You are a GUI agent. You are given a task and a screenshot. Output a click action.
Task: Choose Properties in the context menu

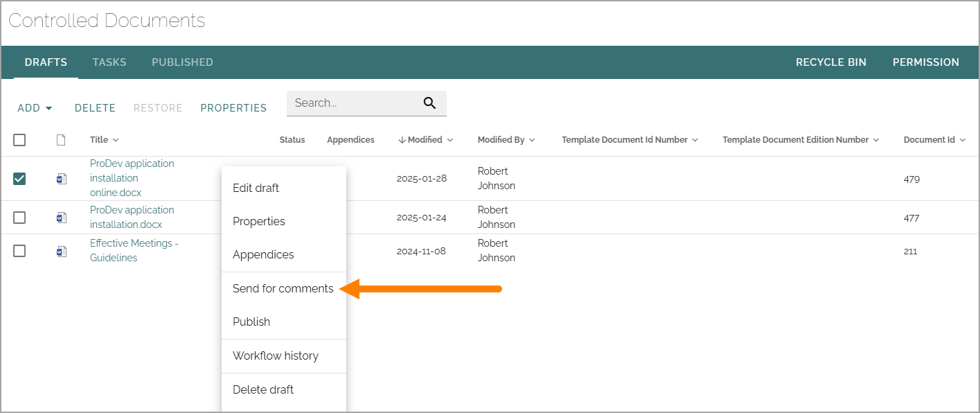point(284,221)
